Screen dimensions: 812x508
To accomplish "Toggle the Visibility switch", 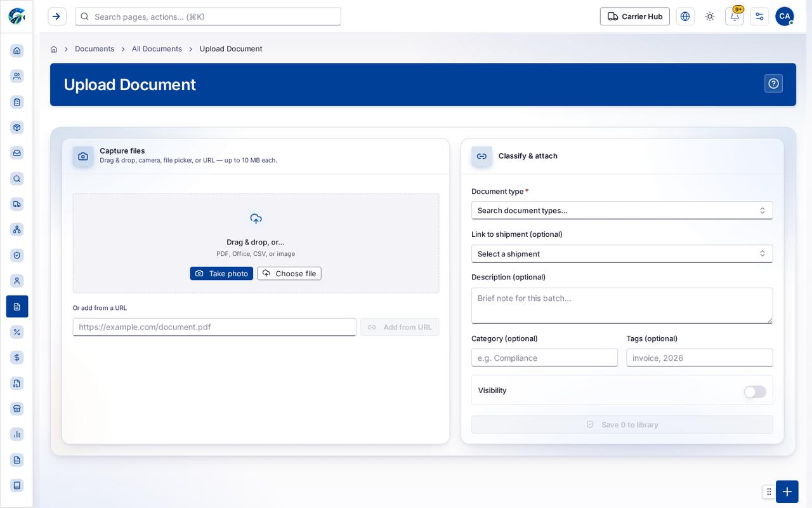I will click(x=755, y=392).
